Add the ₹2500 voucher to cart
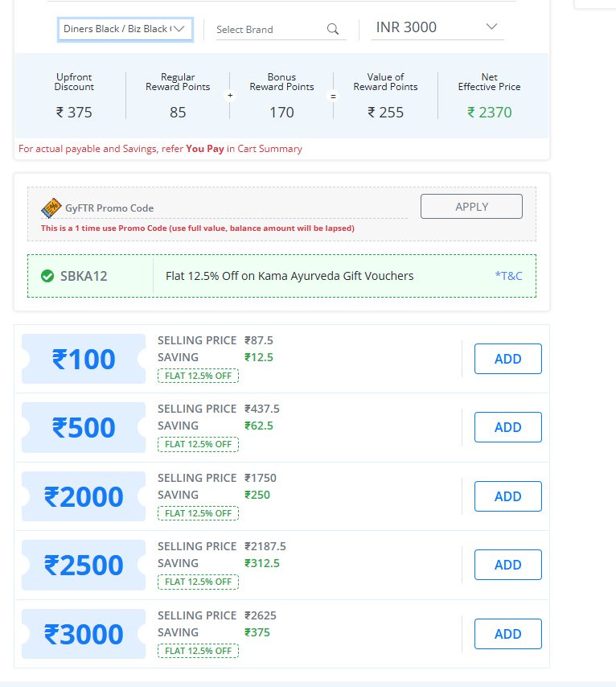 click(x=507, y=565)
